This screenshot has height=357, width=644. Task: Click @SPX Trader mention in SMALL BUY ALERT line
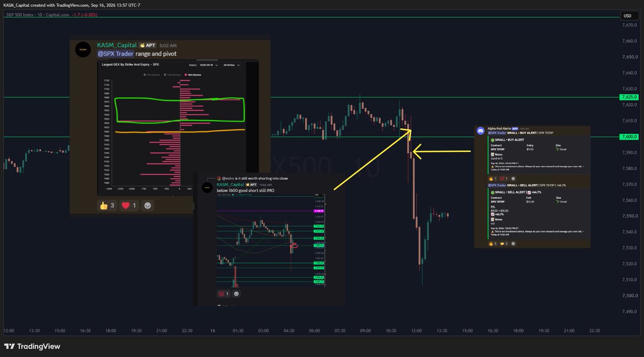tap(497, 132)
